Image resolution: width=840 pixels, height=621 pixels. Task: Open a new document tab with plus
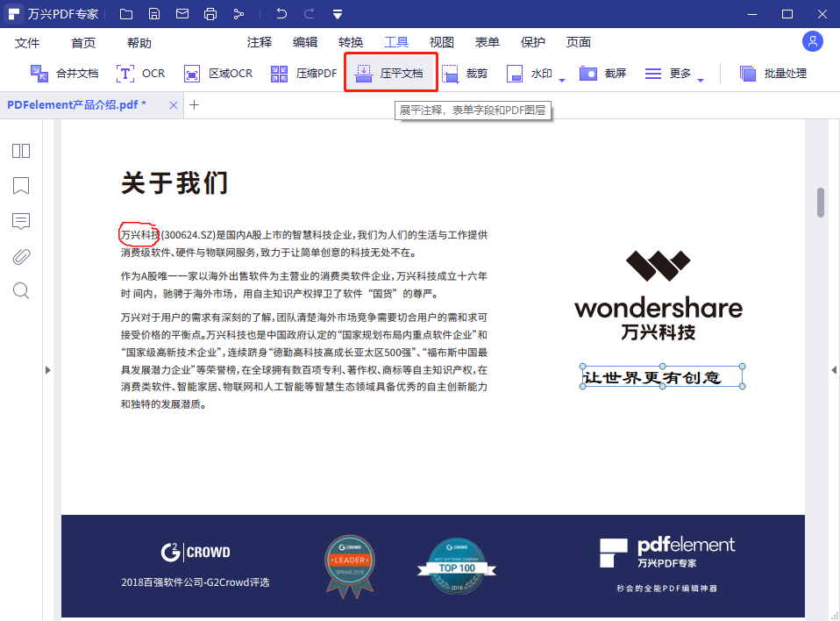coord(195,104)
